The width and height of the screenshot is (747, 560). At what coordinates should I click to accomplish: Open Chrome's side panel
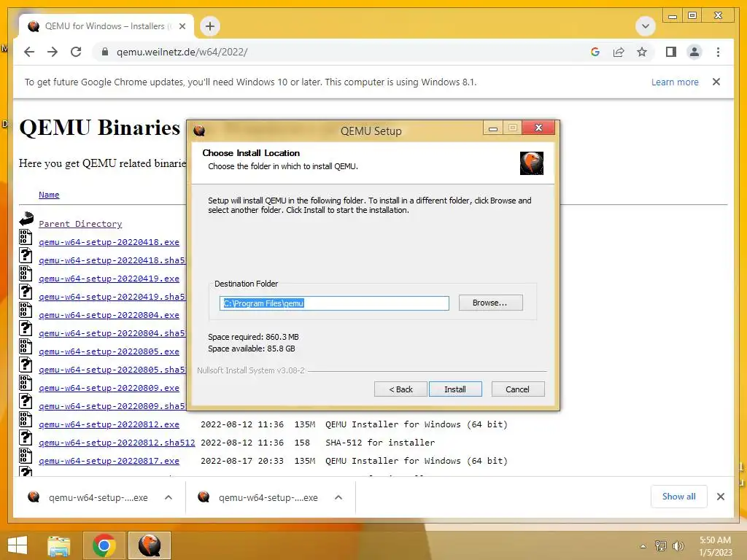pos(671,52)
